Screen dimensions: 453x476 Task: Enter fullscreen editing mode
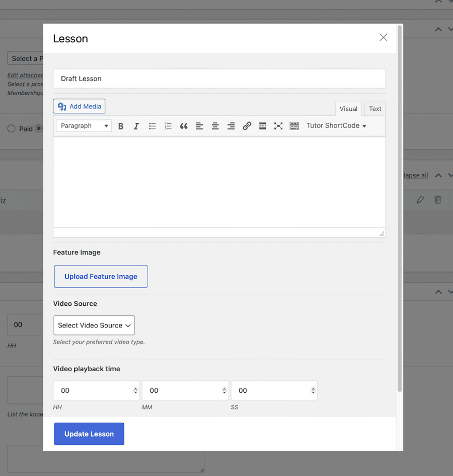[x=278, y=126]
